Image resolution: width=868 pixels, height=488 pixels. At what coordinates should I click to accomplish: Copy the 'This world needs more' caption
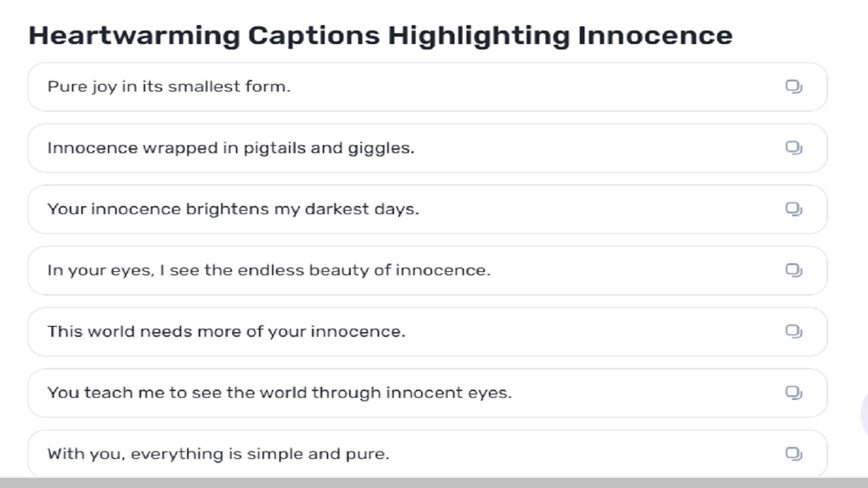click(x=793, y=331)
